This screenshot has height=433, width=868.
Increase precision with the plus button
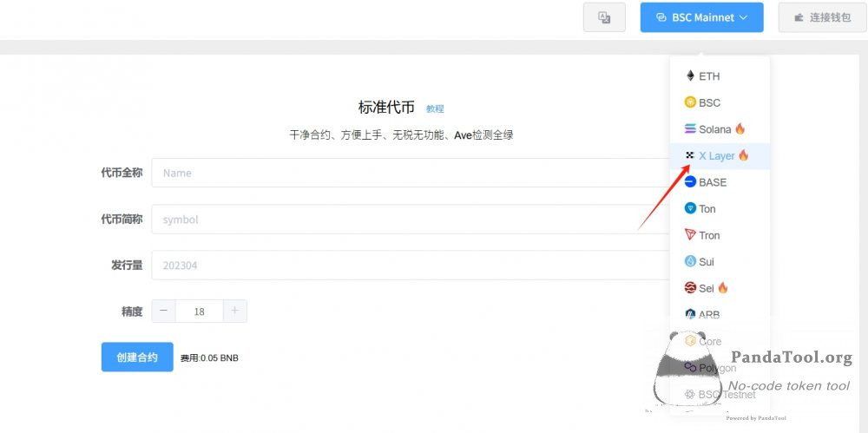[x=234, y=312]
